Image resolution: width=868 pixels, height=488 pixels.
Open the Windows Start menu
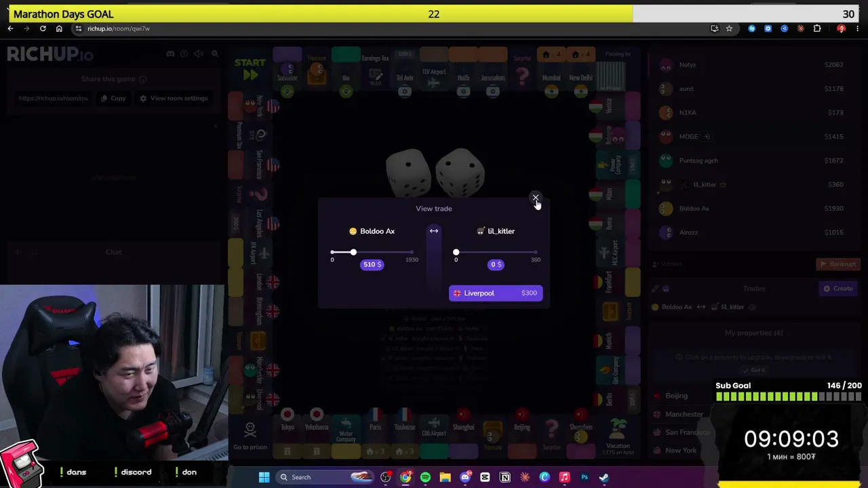coord(264,477)
